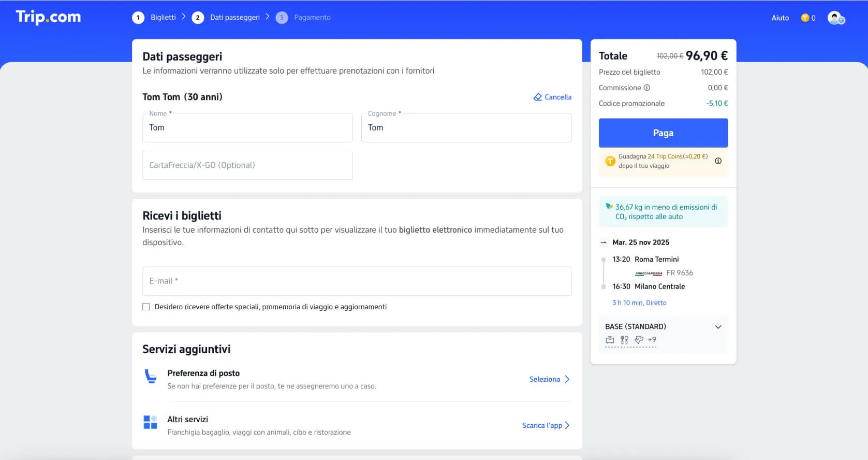Image resolution: width=868 pixels, height=460 pixels.
Task: Expand the BASE (STANDARD) fare details
Action: pyautogui.click(x=718, y=327)
